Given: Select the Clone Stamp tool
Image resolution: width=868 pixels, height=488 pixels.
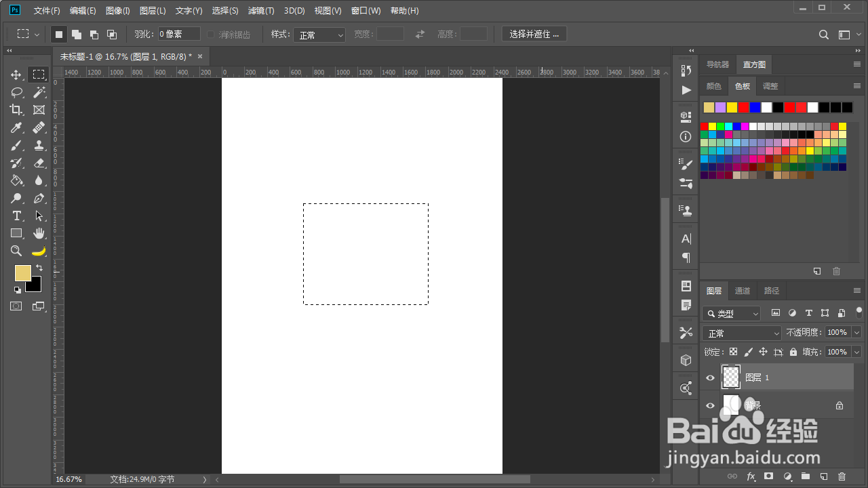Looking at the screenshot, I should tap(39, 145).
